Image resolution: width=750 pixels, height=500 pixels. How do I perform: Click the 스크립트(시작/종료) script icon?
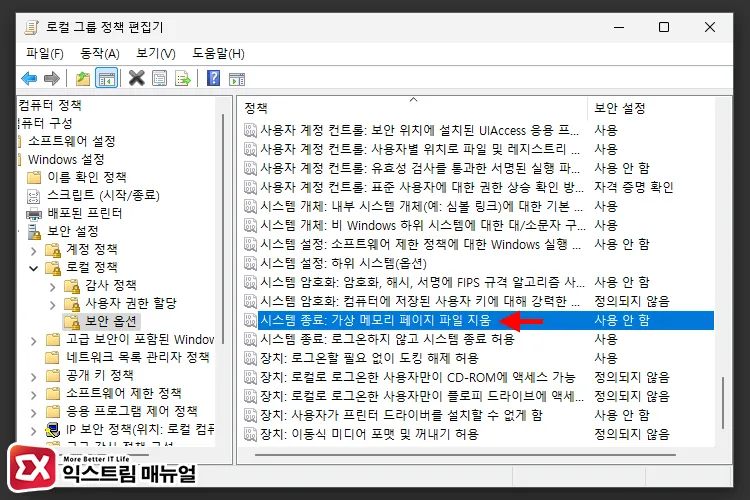coord(34,196)
